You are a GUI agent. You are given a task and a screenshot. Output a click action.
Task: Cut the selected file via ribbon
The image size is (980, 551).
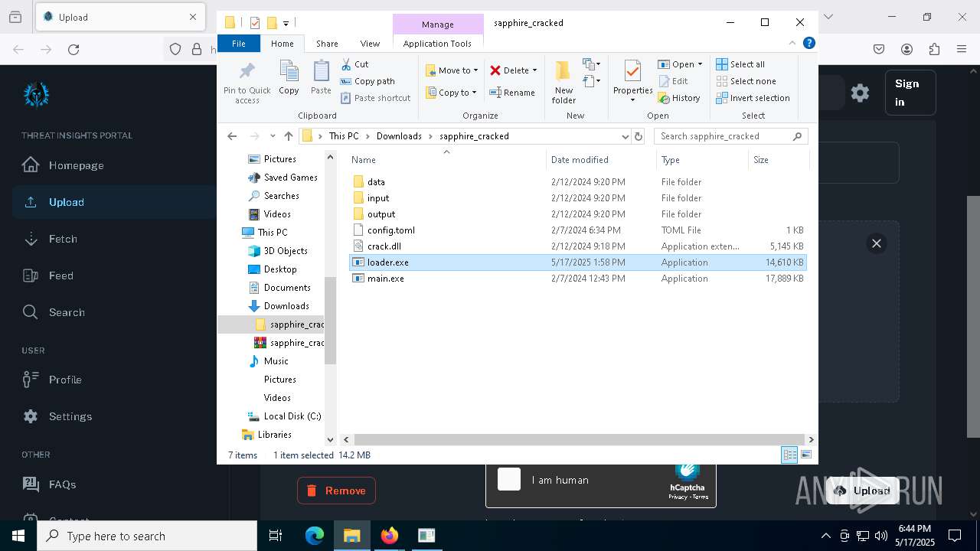coord(354,64)
